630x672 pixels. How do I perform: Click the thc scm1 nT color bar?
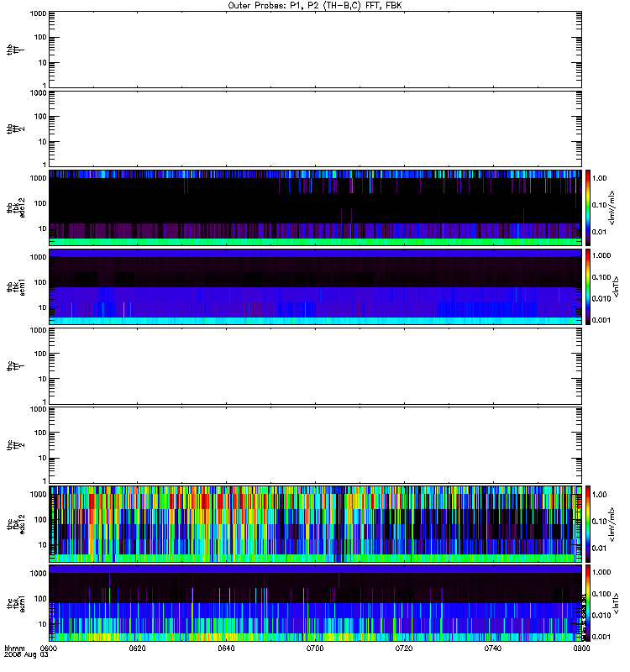point(588,603)
